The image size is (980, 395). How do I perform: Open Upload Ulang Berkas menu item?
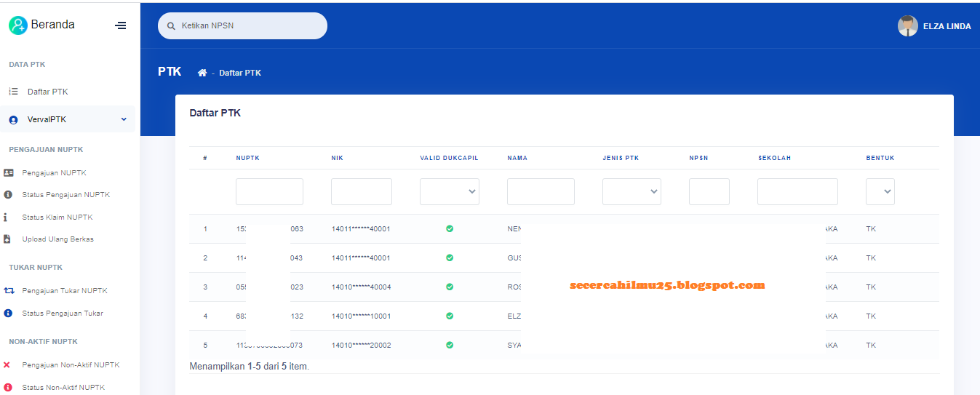tap(57, 239)
